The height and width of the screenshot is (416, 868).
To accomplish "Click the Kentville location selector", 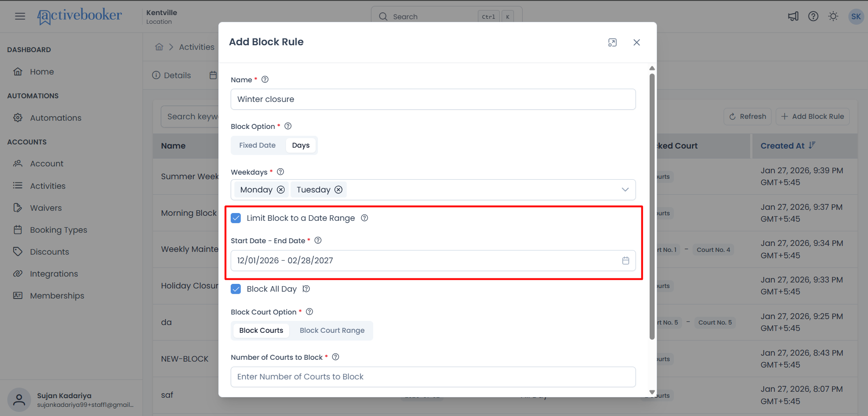I will 162,16.
